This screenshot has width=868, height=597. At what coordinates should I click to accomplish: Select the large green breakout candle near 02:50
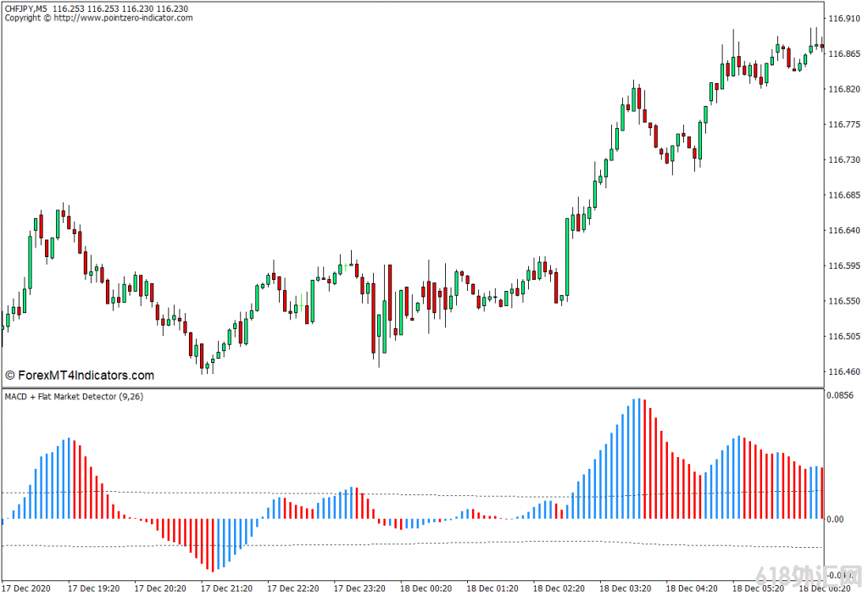pyautogui.click(x=567, y=257)
